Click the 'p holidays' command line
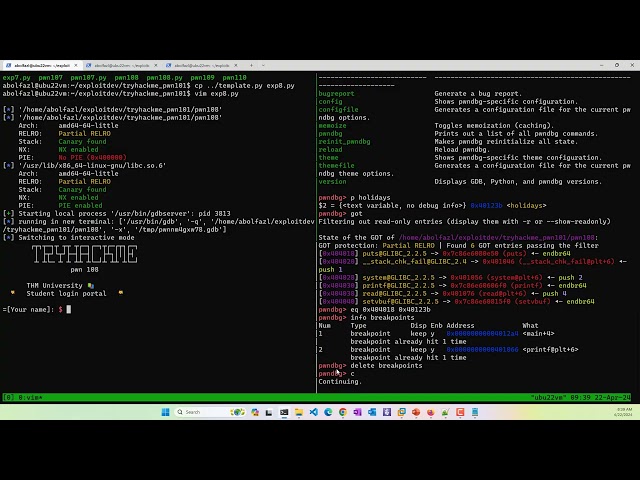 coord(354,198)
